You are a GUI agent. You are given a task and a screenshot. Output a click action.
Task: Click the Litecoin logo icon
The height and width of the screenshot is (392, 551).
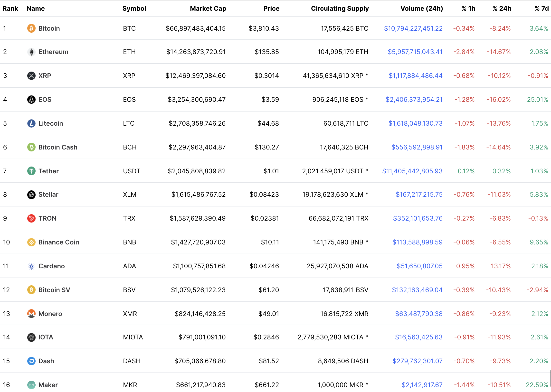(31, 123)
